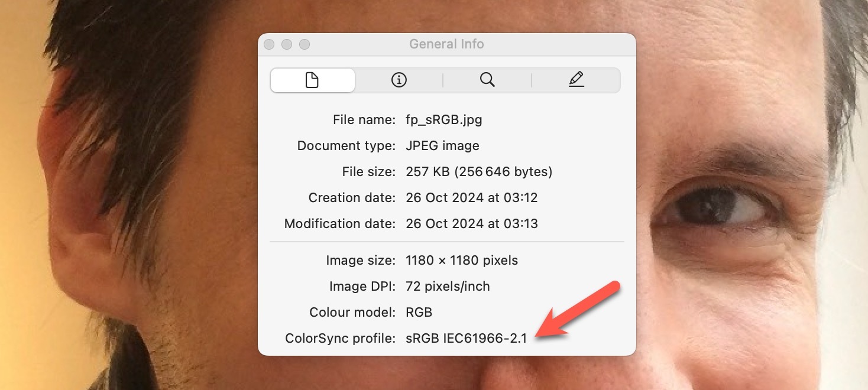The image size is (868, 390).
Task: Click the Creation date label
Action: coord(352,197)
